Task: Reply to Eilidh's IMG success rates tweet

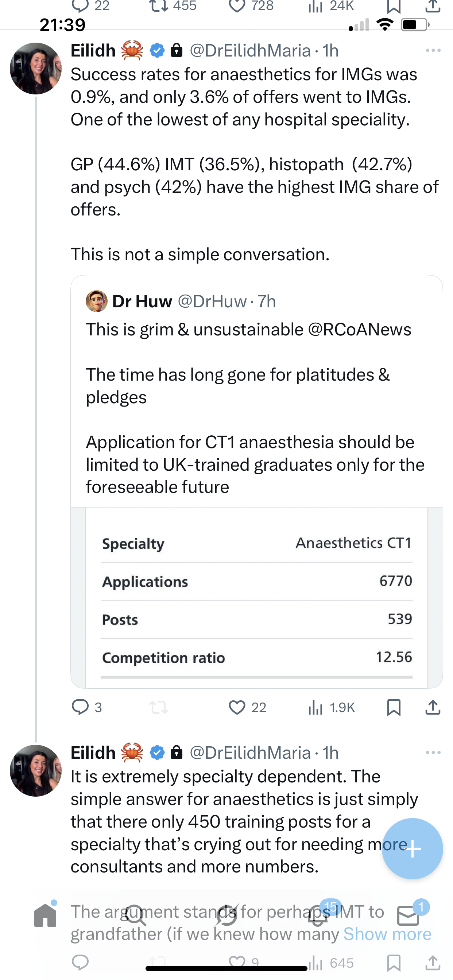Action: click(x=80, y=707)
